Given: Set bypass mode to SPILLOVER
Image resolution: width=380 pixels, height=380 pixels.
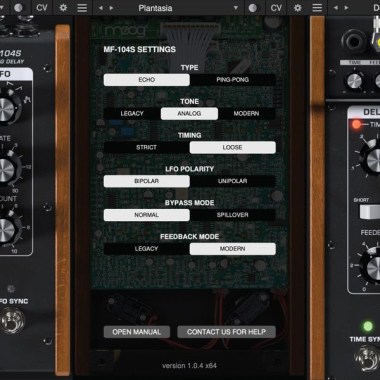Looking at the screenshot, I should (233, 215).
